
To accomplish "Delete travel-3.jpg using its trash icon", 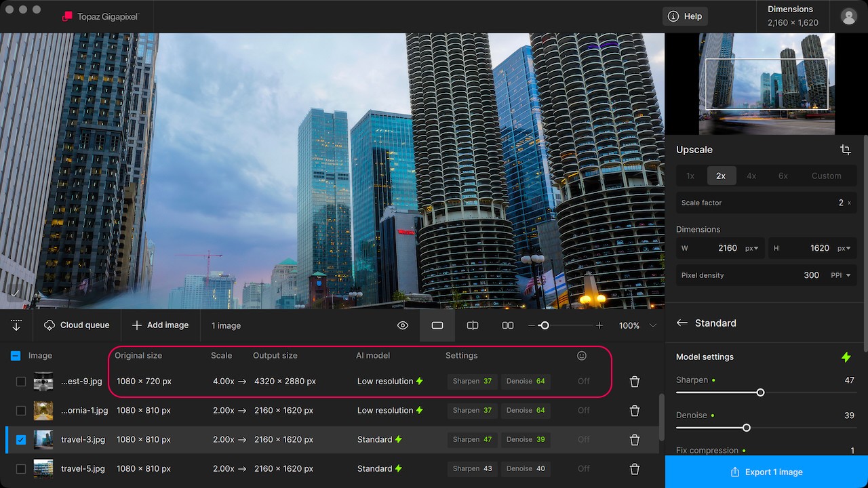I will pos(635,440).
